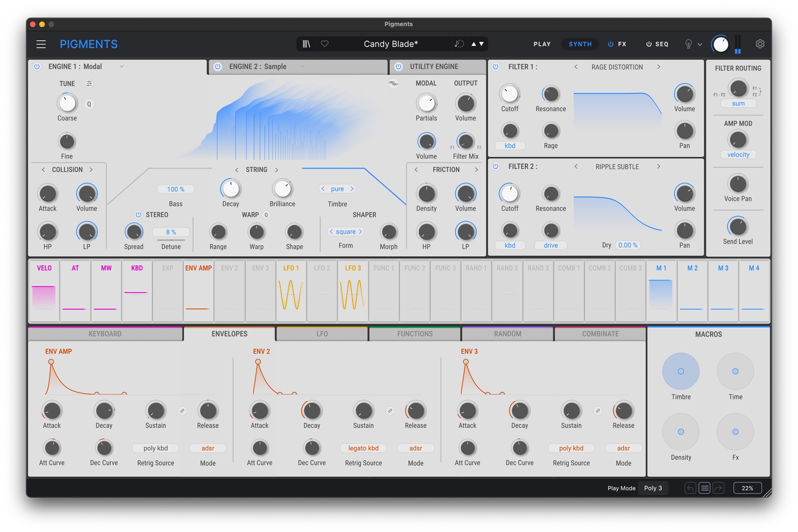The height and width of the screenshot is (532, 798).
Task: Open the Poly 3 play mode dropdown
Action: (653, 488)
